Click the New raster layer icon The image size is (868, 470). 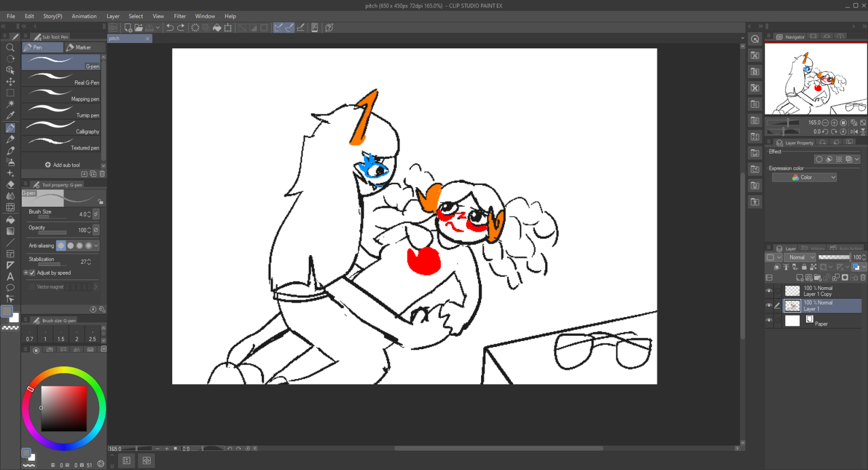click(800, 277)
